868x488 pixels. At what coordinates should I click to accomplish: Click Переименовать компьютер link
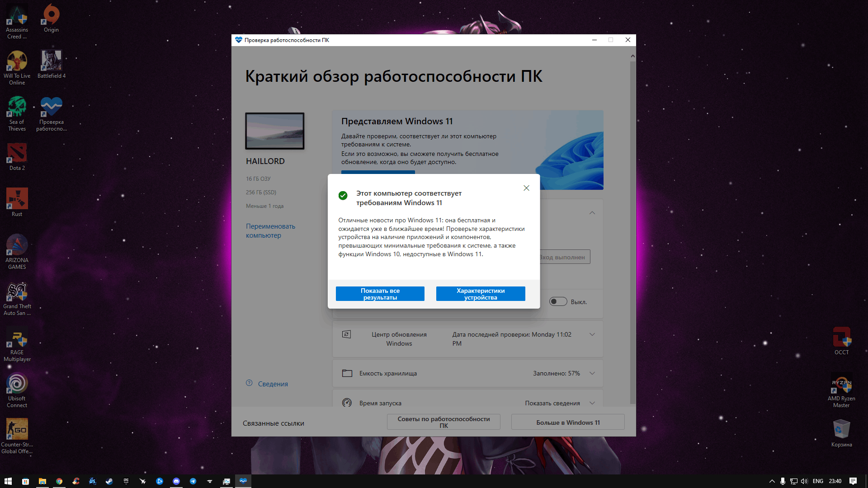pos(272,230)
